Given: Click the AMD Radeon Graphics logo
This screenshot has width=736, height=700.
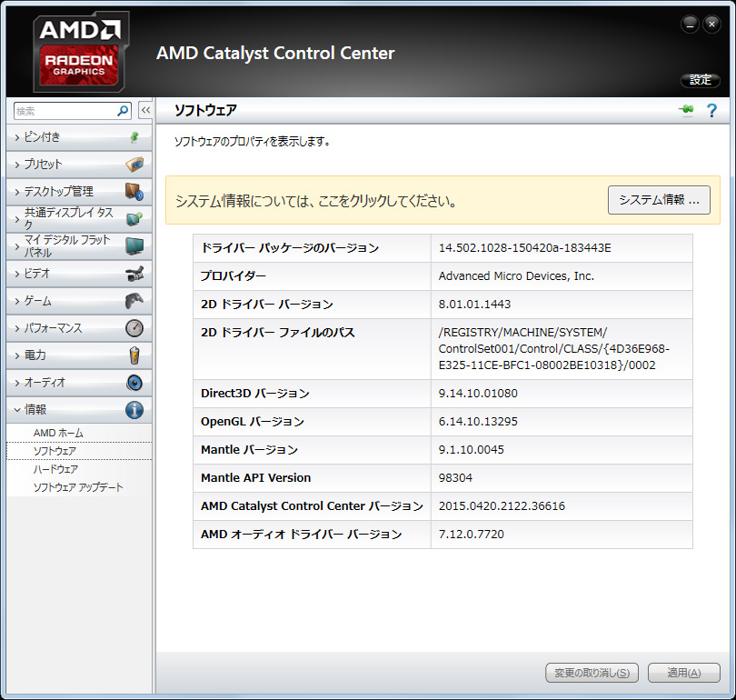Looking at the screenshot, I should 81,52.
